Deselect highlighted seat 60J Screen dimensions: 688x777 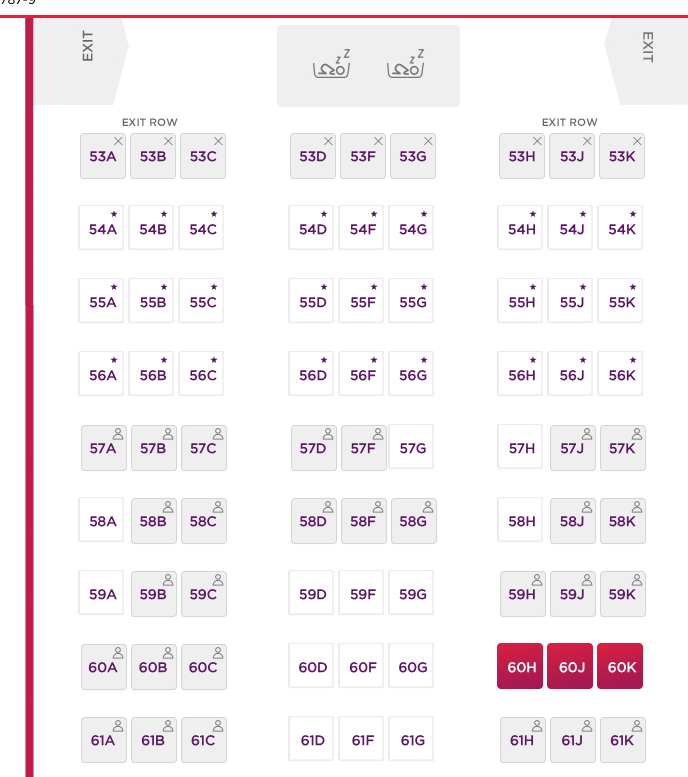(570, 666)
